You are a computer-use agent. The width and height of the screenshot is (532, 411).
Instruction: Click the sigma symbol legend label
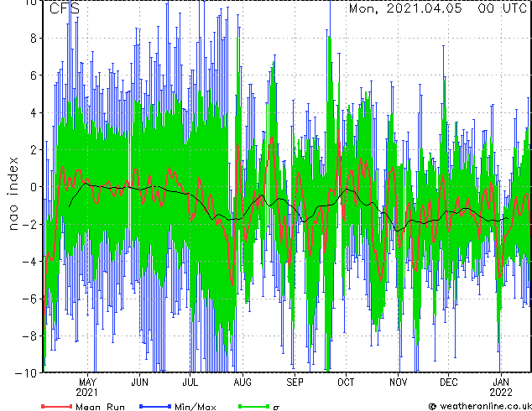tap(276, 408)
